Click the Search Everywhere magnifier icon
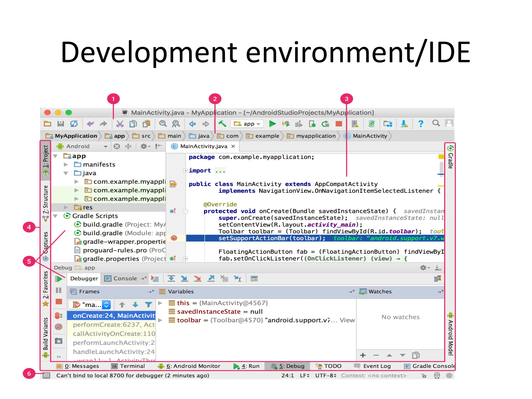 coord(436,123)
